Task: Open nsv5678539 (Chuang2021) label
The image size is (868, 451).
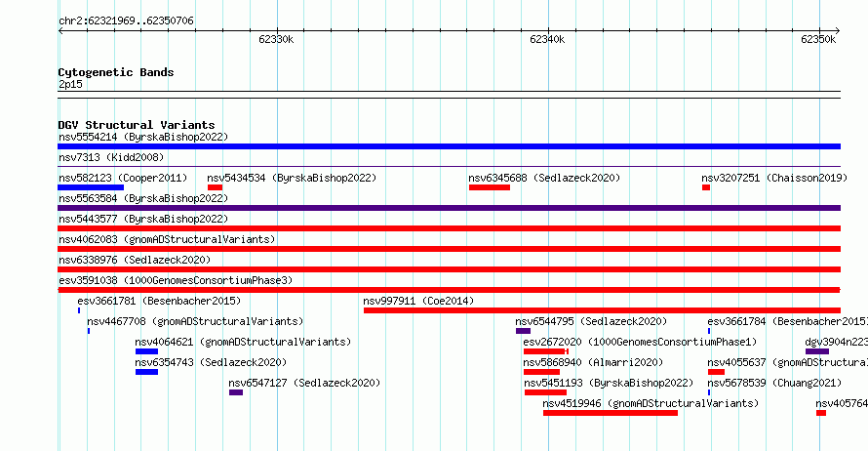Action: click(x=774, y=383)
